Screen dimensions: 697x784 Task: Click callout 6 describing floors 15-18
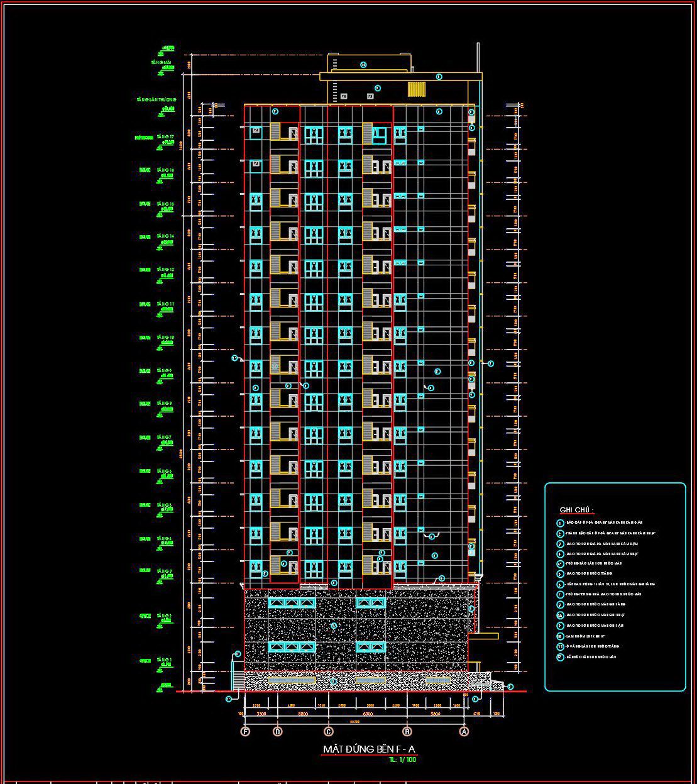pyautogui.click(x=559, y=583)
